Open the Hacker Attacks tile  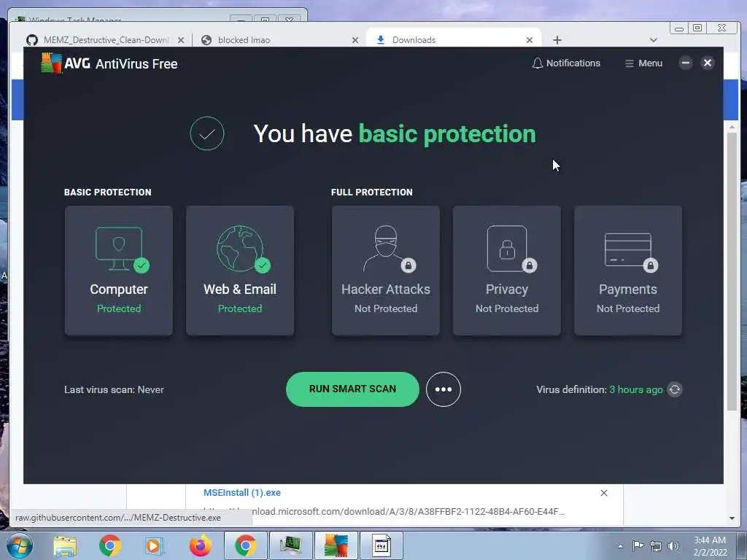pyautogui.click(x=385, y=270)
